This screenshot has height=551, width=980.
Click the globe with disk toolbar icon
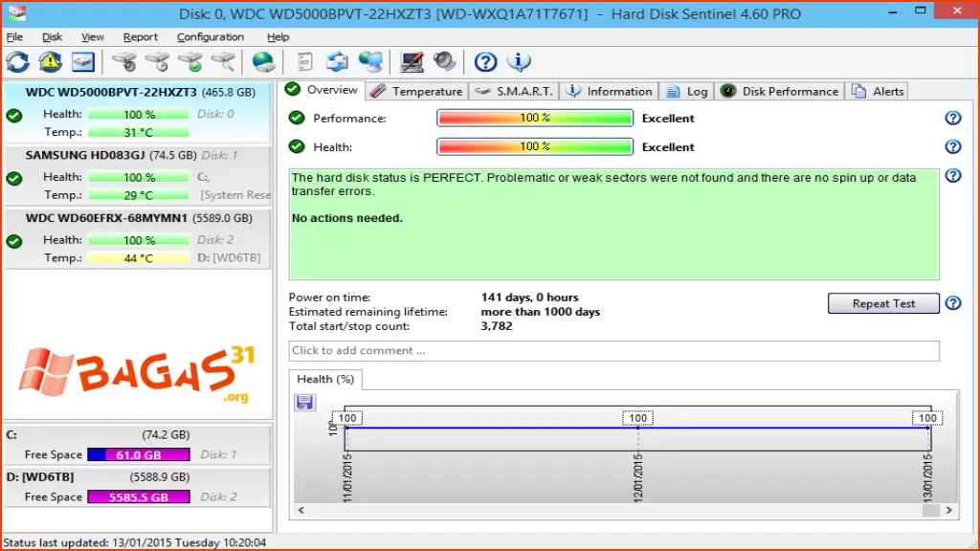click(264, 62)
